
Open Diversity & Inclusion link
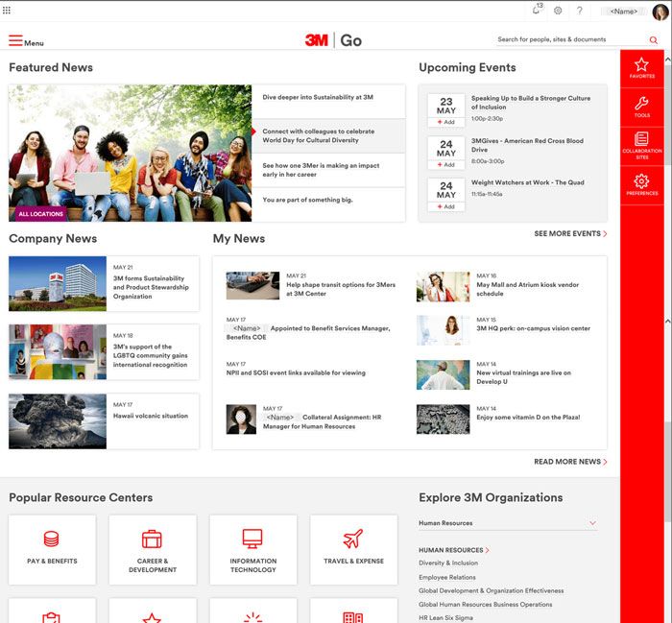[x=448, y=563]
